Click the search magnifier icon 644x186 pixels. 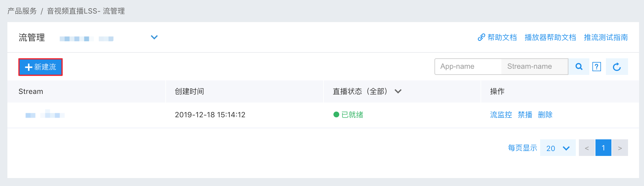tap(579, 67)
